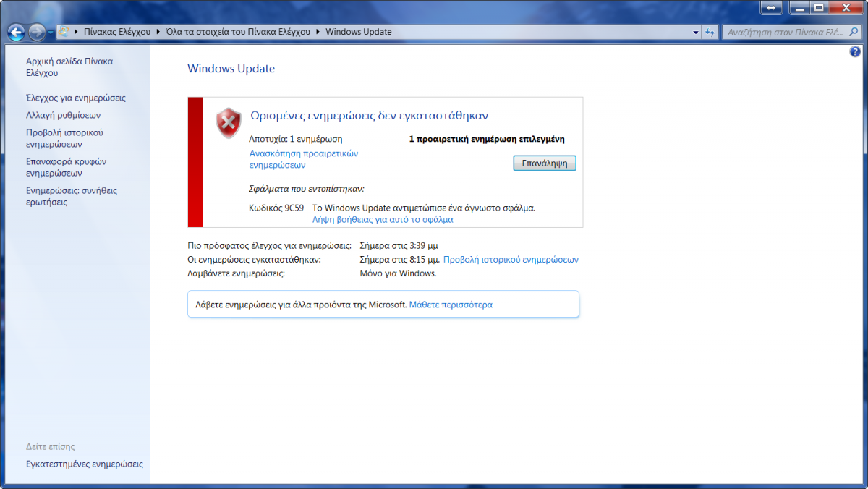Click the refresh button in address bar

pyautogui.click(x=710, y=33)
